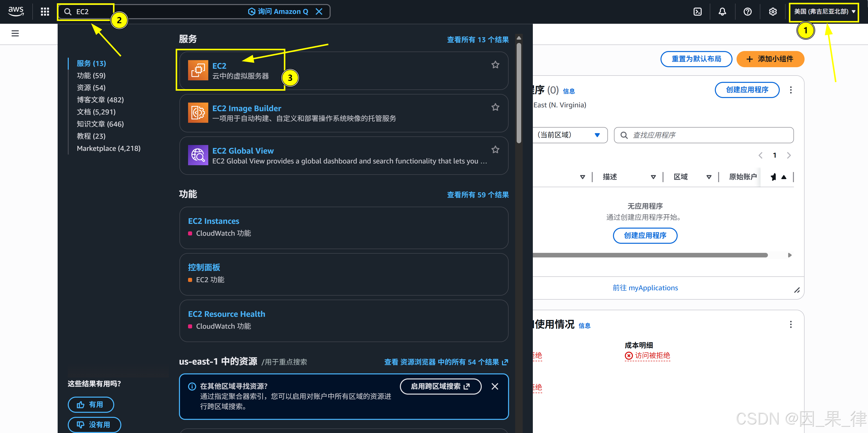
Task: Open the applications widget three-dot menu
Action: click(790, 90)
